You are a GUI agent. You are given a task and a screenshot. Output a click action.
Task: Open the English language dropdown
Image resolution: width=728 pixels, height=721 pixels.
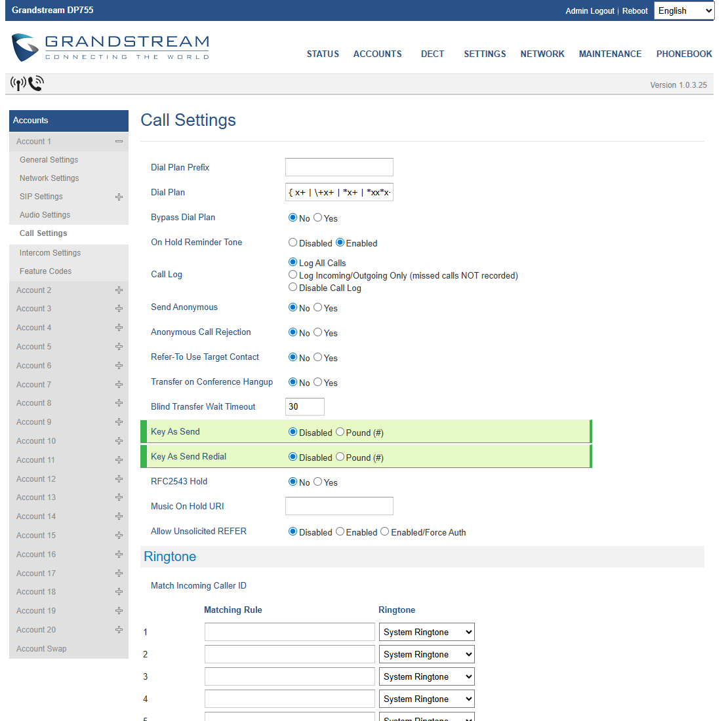[684, 10]
